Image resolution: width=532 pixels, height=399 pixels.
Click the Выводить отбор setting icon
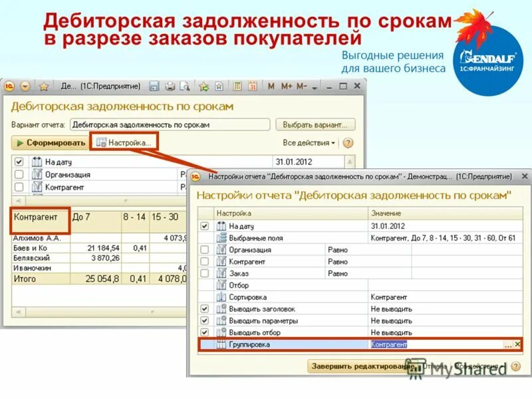tap(221, 332)
